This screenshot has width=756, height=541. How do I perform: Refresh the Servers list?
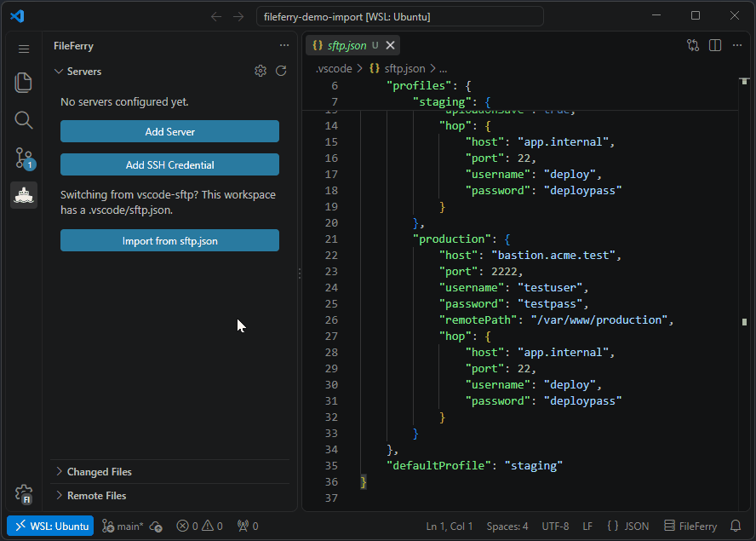281,71
